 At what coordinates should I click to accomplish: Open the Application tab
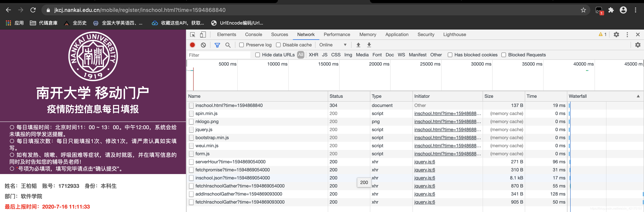pyautogui.click(x=397, y=35)
